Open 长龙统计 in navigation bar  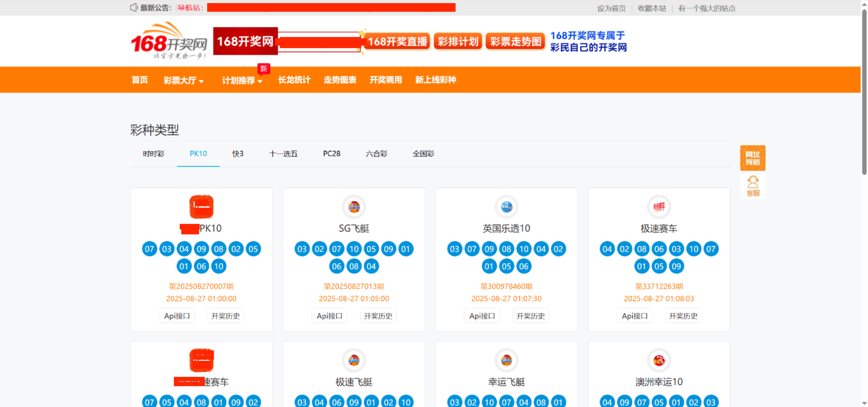pos(294,80)
